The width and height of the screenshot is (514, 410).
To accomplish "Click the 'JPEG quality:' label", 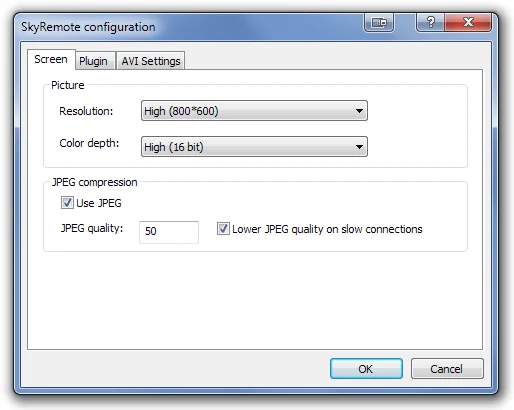I will point(92,229).
